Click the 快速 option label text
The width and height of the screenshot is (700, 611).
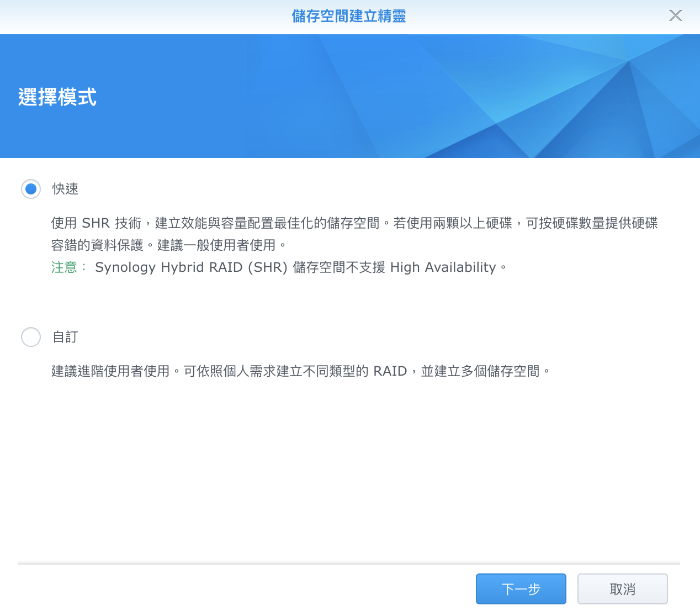(x=65, y=189)
